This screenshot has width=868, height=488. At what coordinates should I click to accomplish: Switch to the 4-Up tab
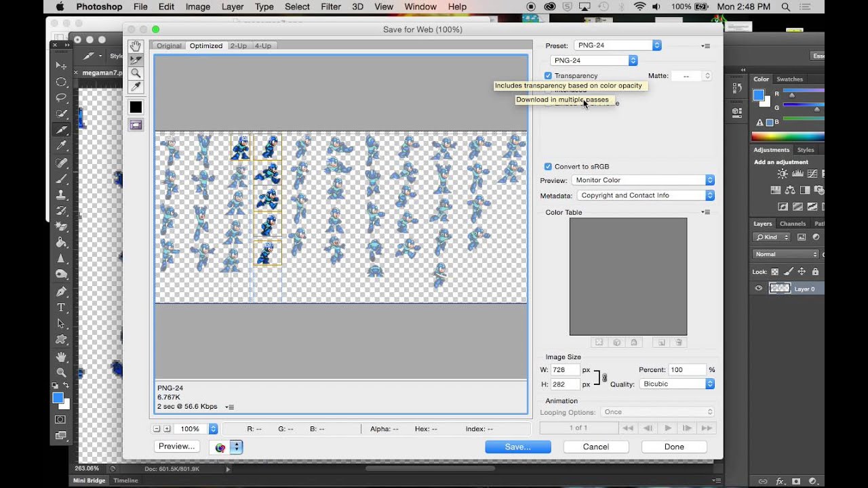point(262,46)
